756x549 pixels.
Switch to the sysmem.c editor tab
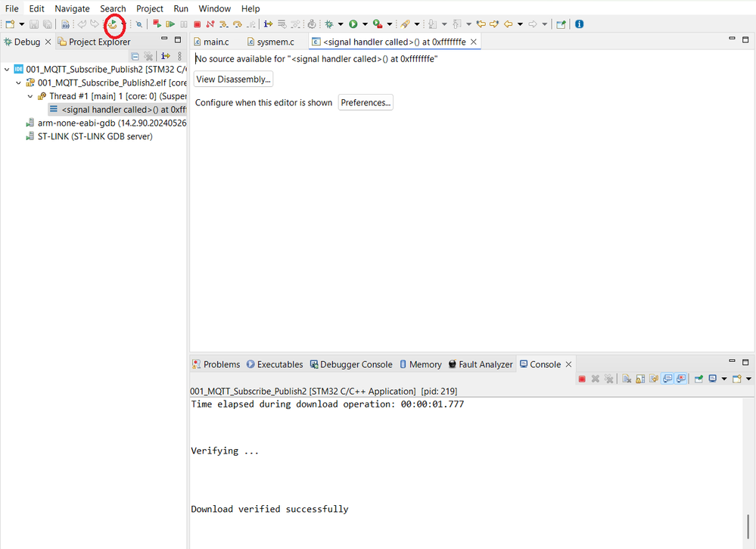click(x=270, y=42)
